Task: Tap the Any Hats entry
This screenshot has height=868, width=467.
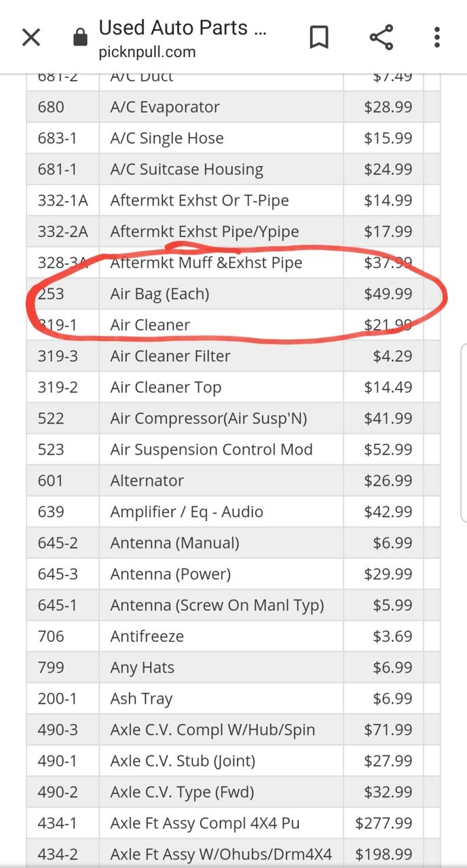Action: [142, 668]
